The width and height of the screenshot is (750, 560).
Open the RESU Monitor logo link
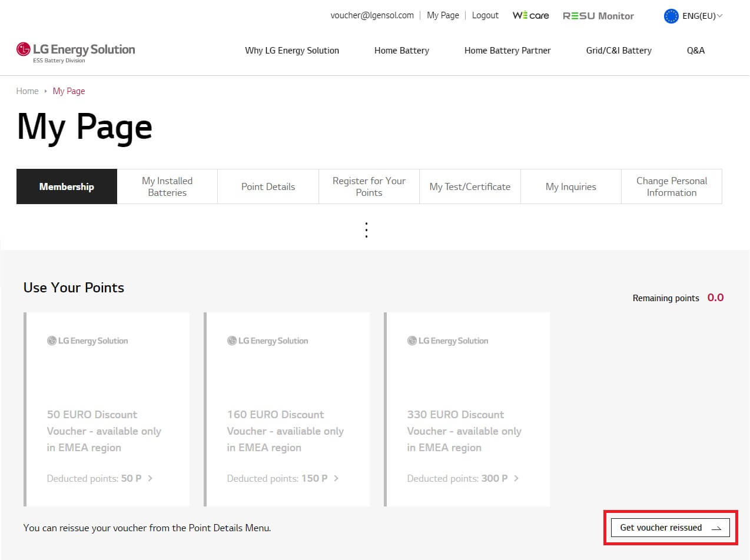pyautogui.click(x=598, y=16)
